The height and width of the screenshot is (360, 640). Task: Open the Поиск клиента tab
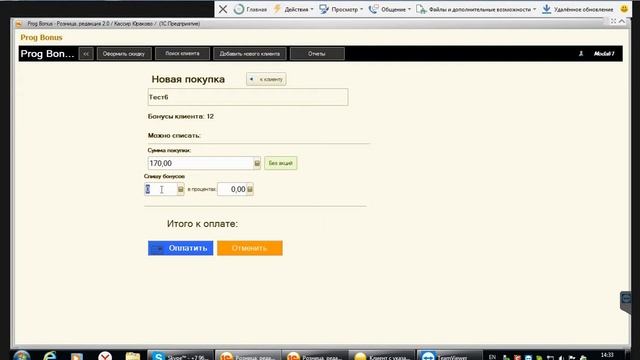click(182, 53)
